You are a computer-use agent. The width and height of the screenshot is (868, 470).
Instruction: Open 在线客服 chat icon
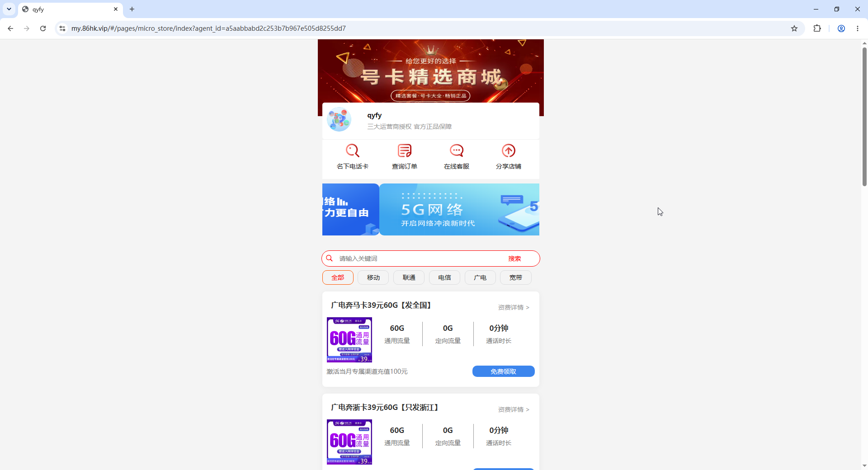tap(457, 150)
